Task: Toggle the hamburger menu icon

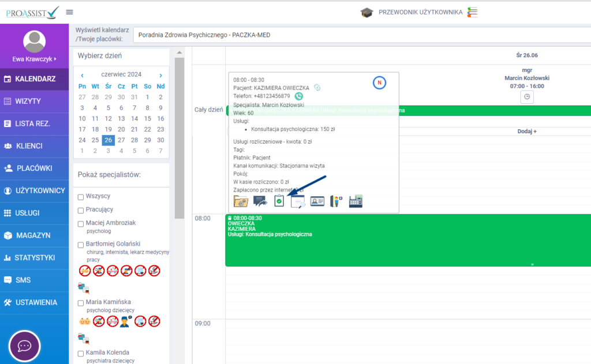Action: tap(70, 12)
